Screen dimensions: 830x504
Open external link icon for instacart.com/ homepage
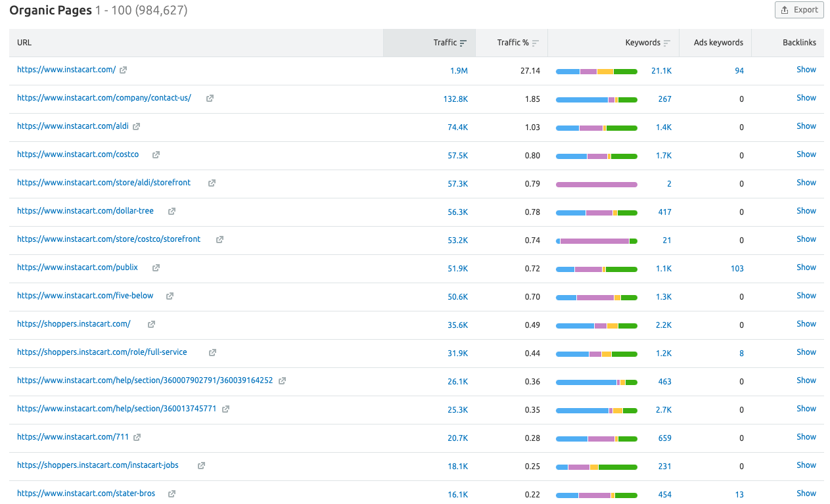click(x=124, y=70)
